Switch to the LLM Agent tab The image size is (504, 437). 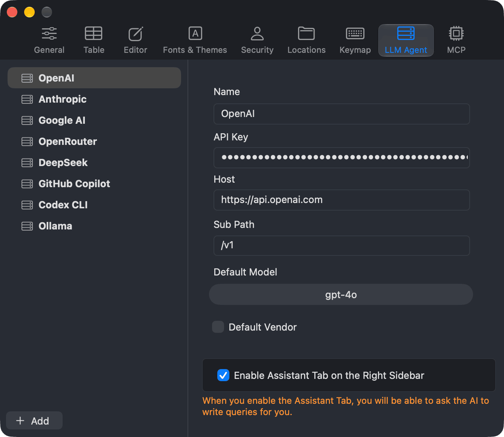pos(406,40)
